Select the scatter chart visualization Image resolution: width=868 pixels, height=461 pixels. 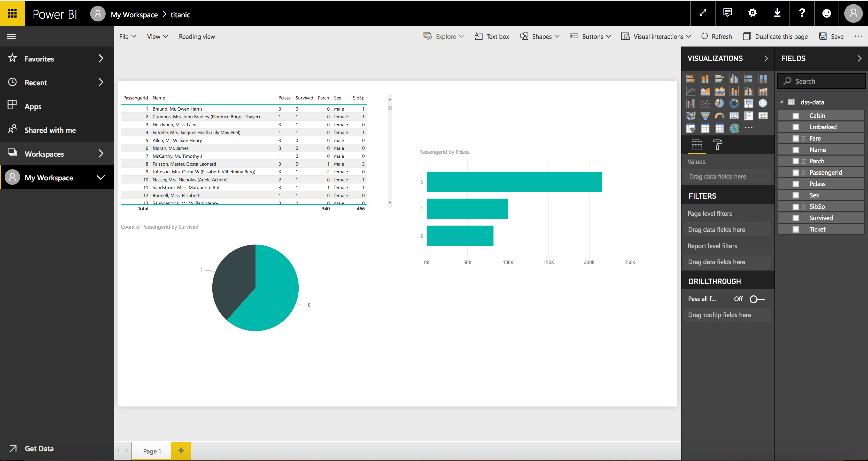[705, 103]
